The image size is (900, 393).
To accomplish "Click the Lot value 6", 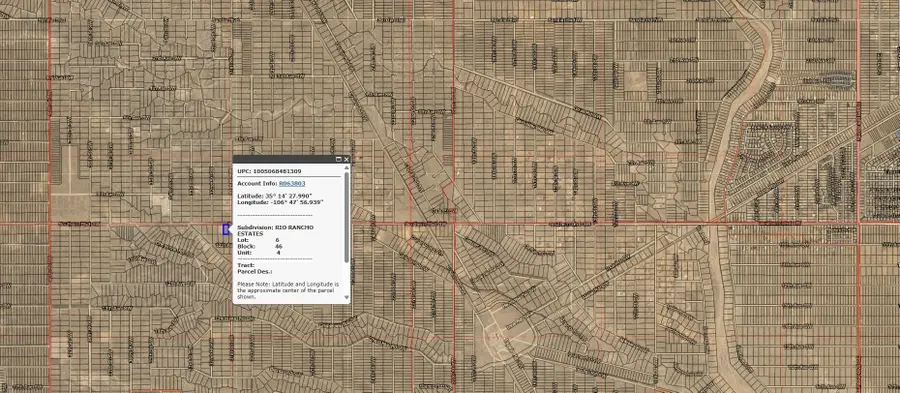I will point(277,240).
